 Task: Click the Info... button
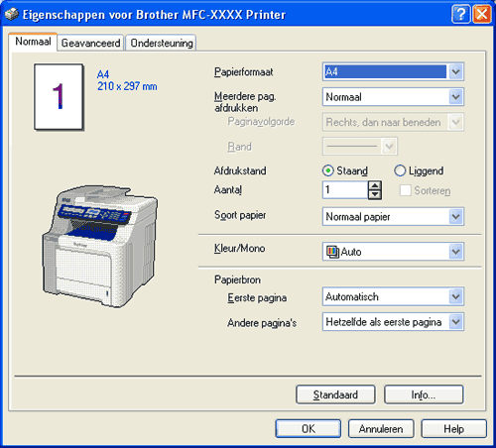424,394
